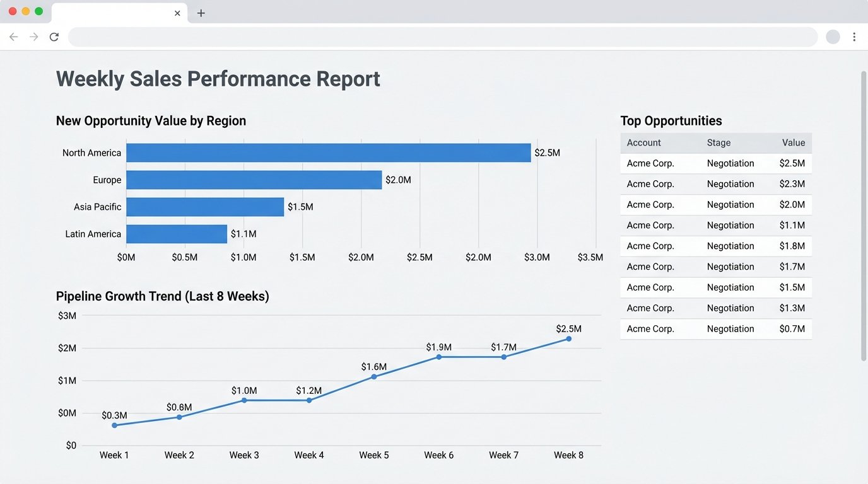The image size is (868, 484).
Task: Expand New Opportunity Value by Region section
Action: pyautogui.click(x=151, y=120)
